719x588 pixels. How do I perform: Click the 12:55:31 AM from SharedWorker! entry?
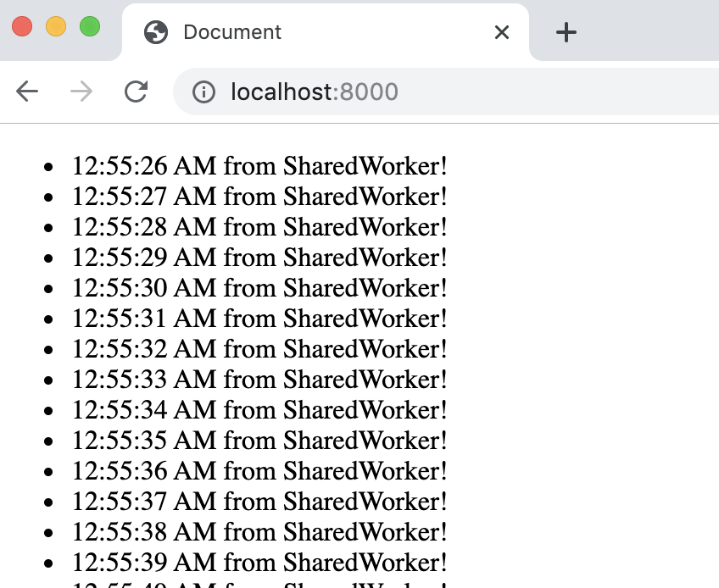[259, 319]
